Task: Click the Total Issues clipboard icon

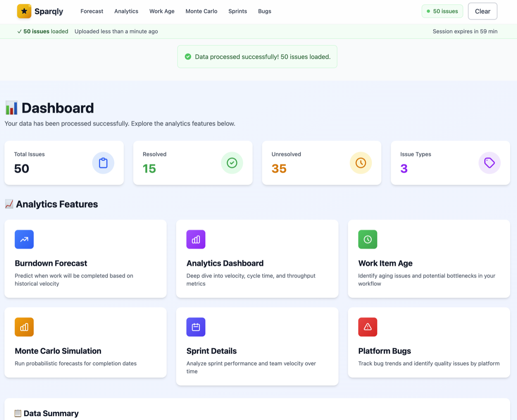Action: (x=103, y=163)
